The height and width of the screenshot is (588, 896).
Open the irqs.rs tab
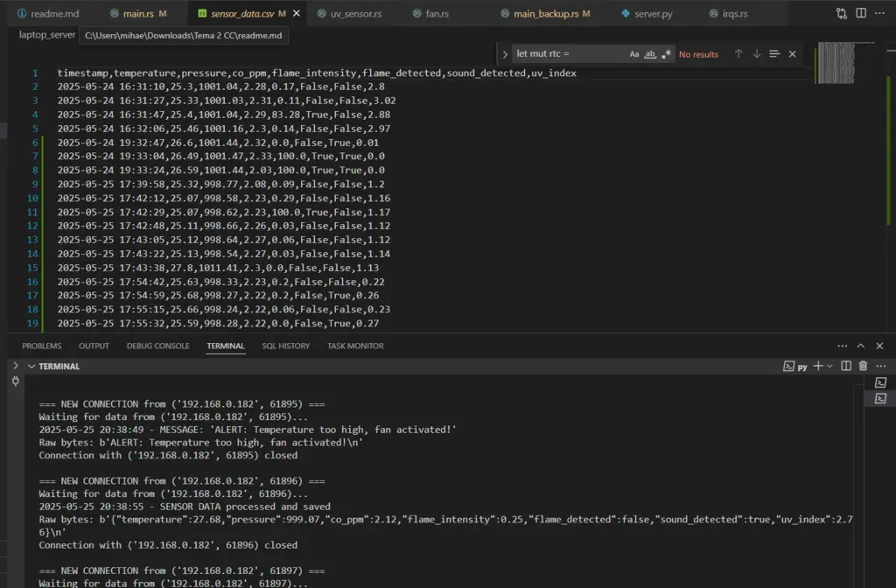click(x=728, y=13)
